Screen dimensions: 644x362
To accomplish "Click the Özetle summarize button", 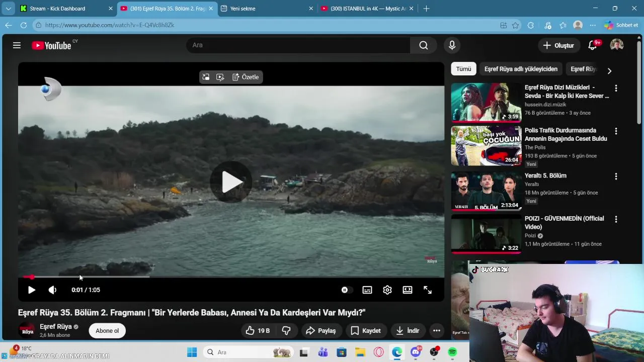I will click(x=246, y=77).
